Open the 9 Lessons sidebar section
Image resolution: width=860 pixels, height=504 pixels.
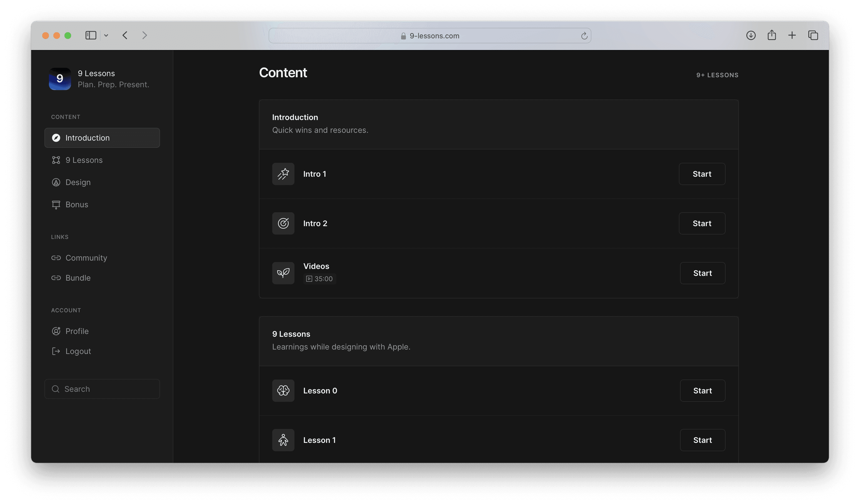point(84,160)
